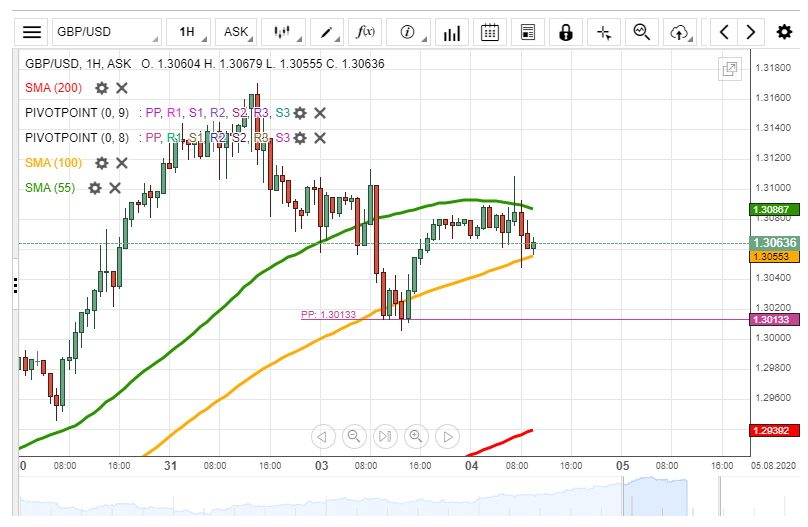Click the PP: 1.30133 pivot label
Image resolution: width=808 pixels, height=527 pixels.
point(328,314)
